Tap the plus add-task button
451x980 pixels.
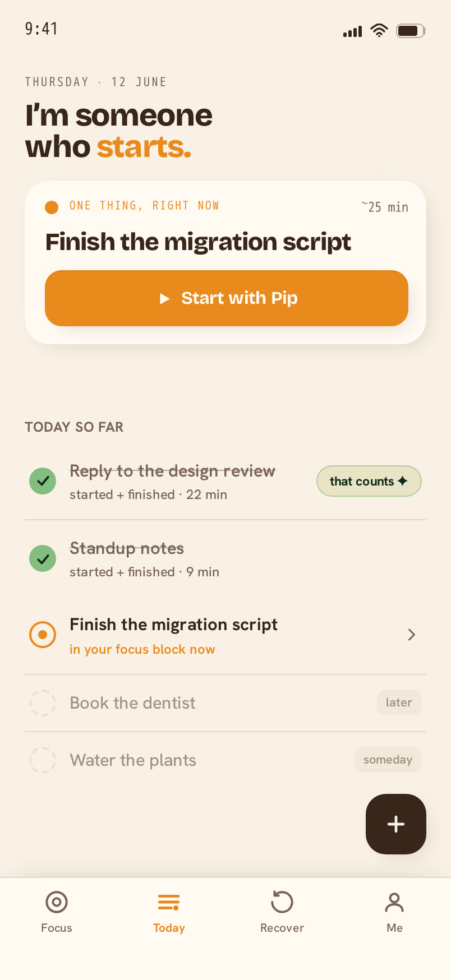click(396, 824)
